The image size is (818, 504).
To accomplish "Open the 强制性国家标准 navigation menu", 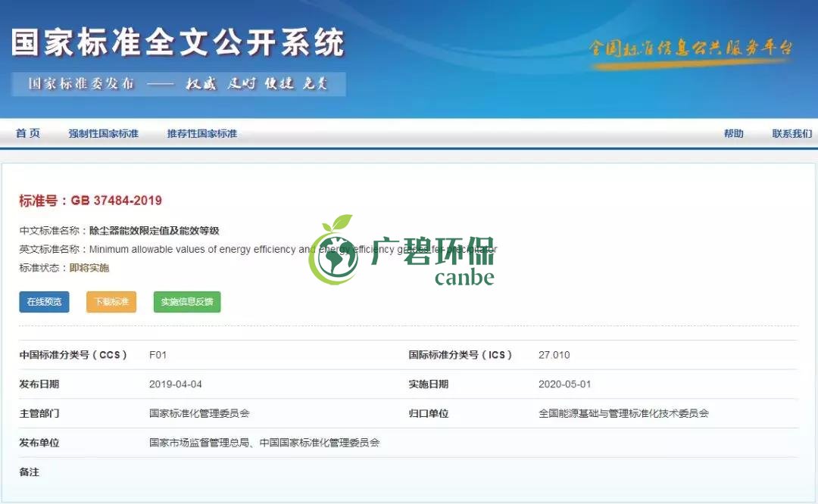I will click(x=105, y=133).
